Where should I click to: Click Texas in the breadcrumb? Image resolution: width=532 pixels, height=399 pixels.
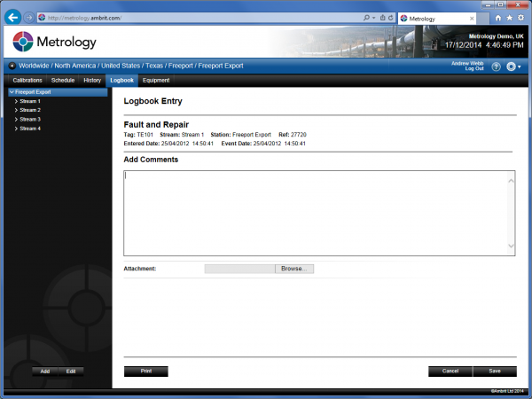154,66
